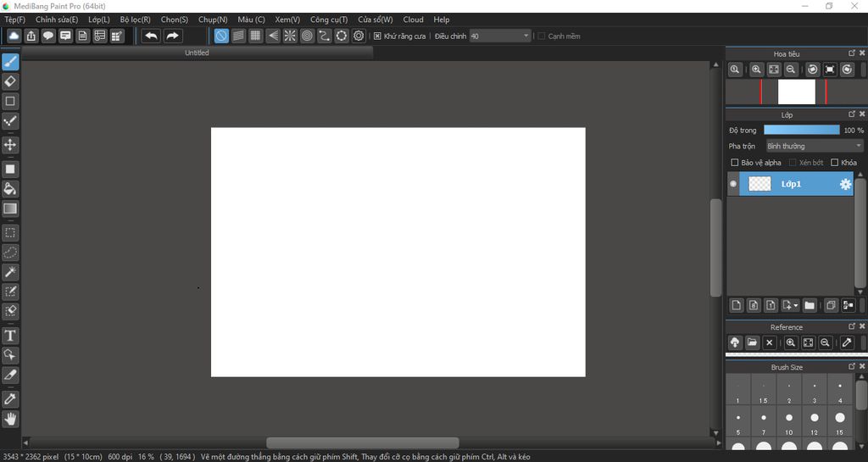The width and height of the screenshot is (868, 462).
Task: Open the Cloud menu
Action: 413,19
